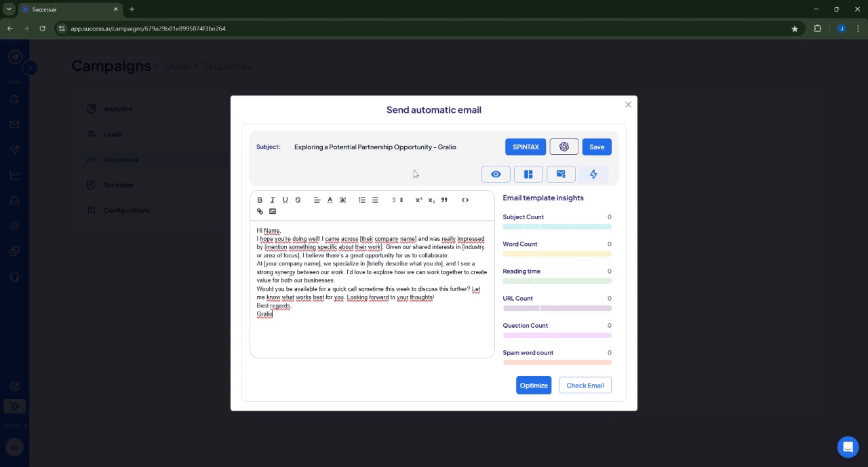The width and height of the screenshot is (868, 467).
Task: Click the browser back arrow
Action: 10,29
